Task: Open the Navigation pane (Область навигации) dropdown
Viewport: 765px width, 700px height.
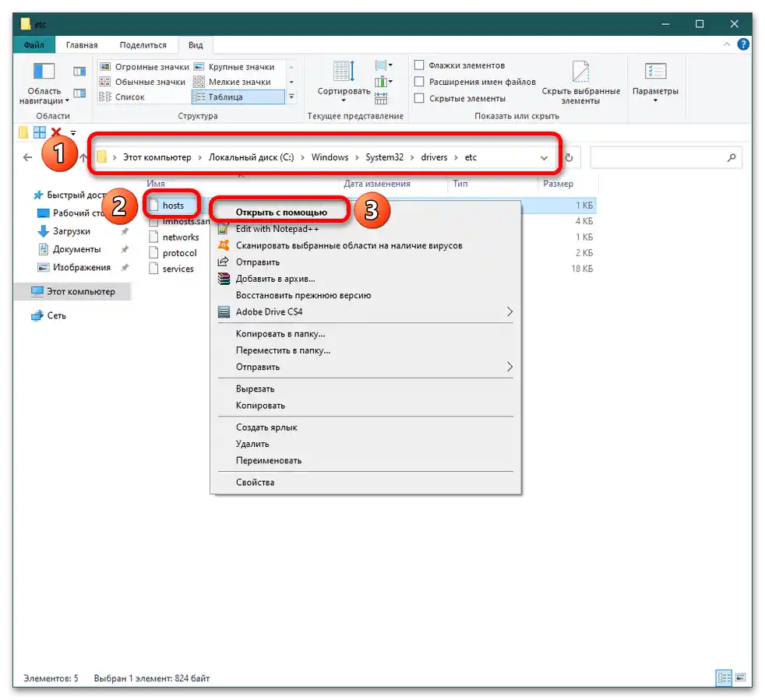Action: pyautogui.click(x=44, y=83)
